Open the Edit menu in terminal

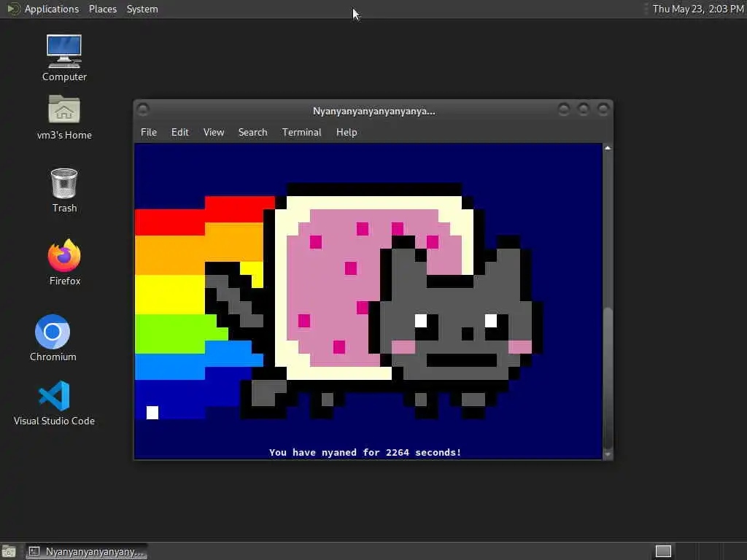tap(180, 133)
